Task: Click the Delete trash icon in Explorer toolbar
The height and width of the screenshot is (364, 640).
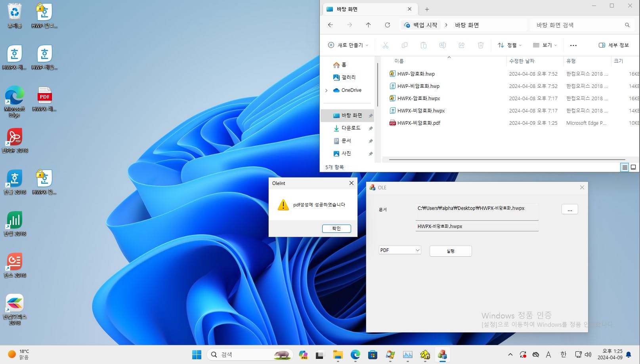Action: coord(481,45)
